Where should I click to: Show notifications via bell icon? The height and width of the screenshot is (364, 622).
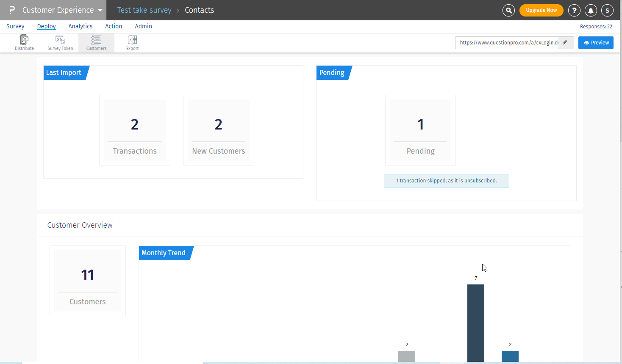[591, 10]
